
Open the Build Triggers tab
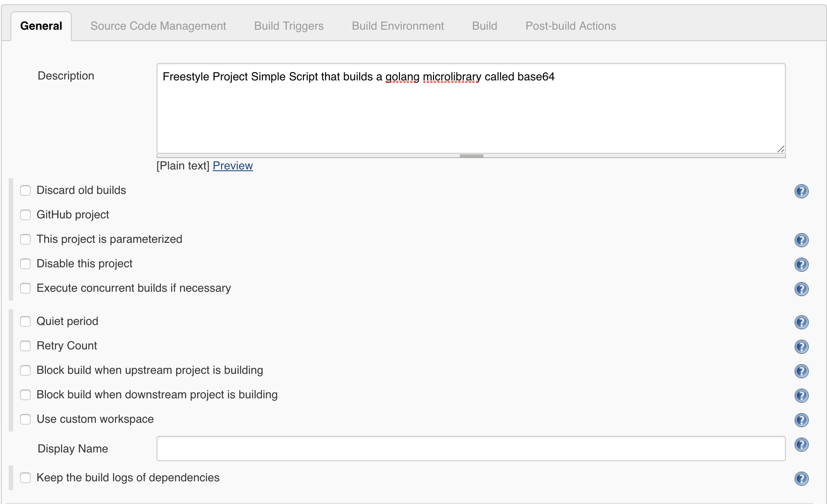coord(289,26)
